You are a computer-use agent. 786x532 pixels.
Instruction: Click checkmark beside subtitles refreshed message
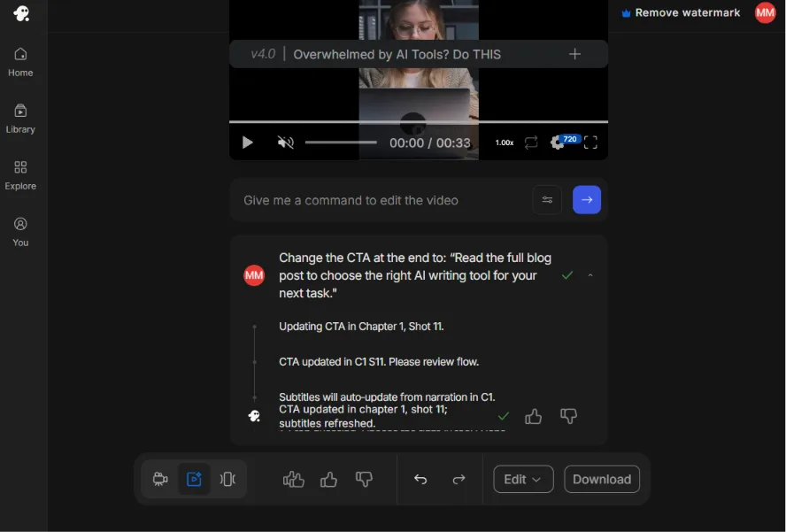coord(504,416)
